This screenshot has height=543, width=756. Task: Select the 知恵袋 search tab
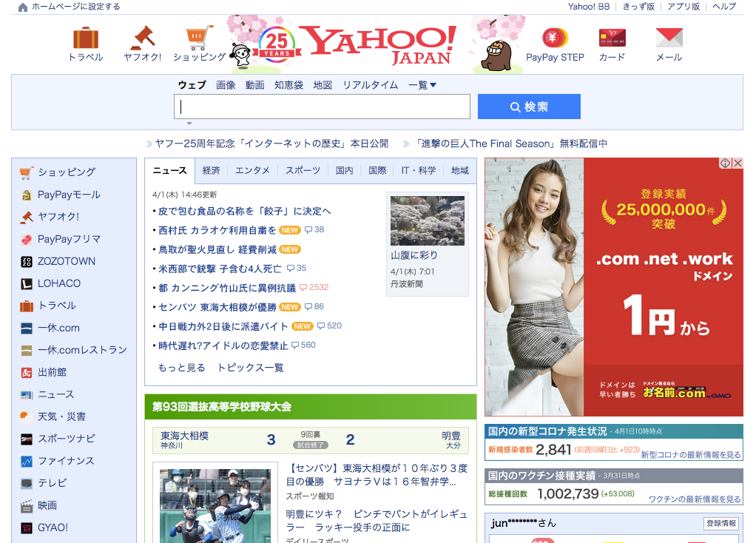(288, 85)
